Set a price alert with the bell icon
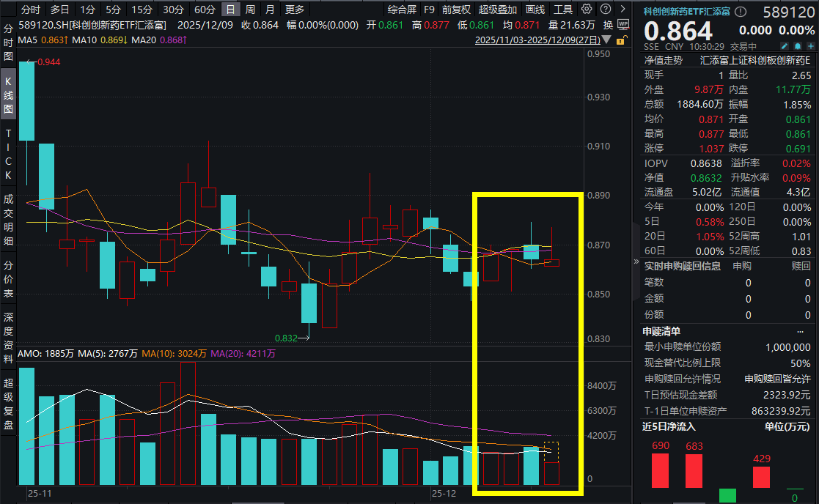 (x=798, y=46)
